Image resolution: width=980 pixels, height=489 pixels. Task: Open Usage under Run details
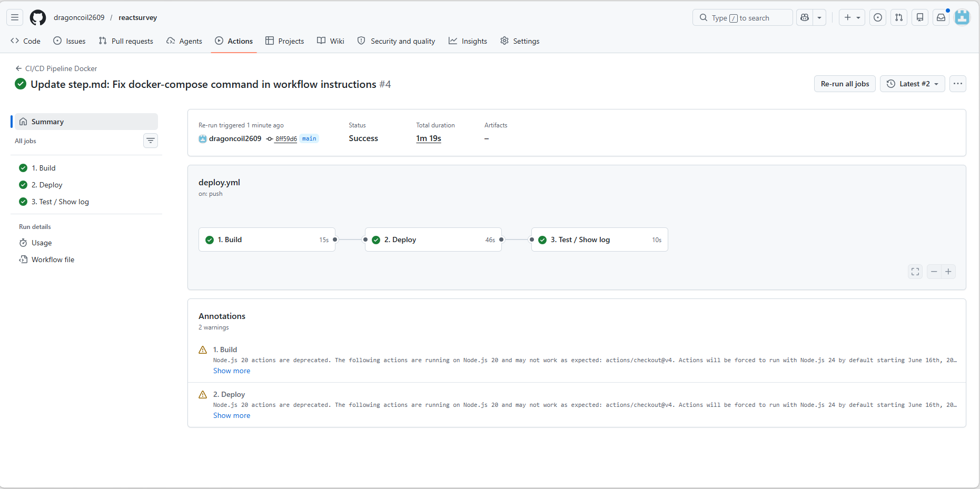86,243
